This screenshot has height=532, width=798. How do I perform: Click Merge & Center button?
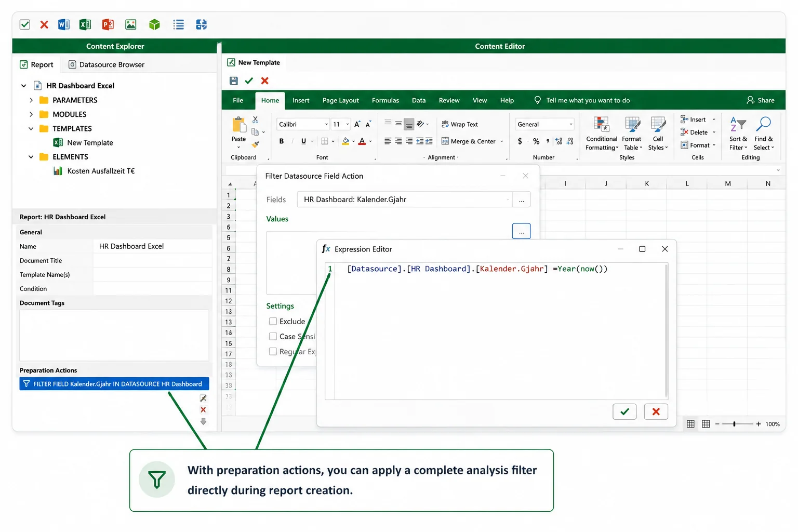coord(472,141)
